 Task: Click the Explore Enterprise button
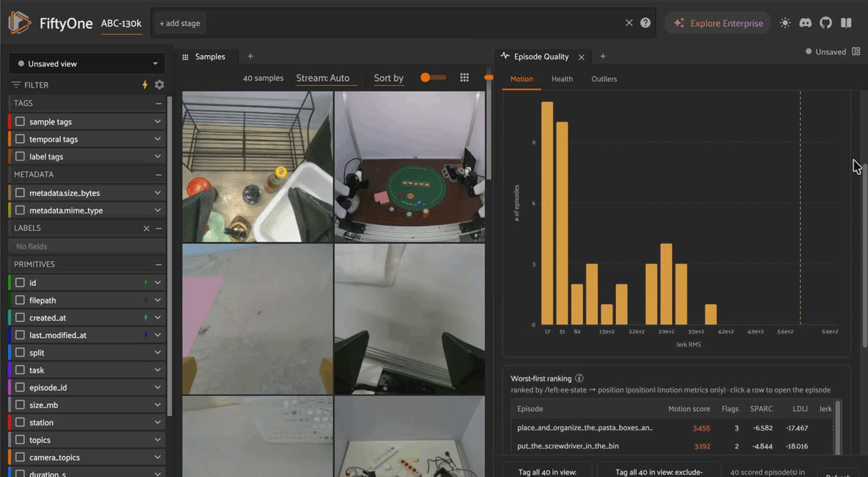click(x=718, y=23)
